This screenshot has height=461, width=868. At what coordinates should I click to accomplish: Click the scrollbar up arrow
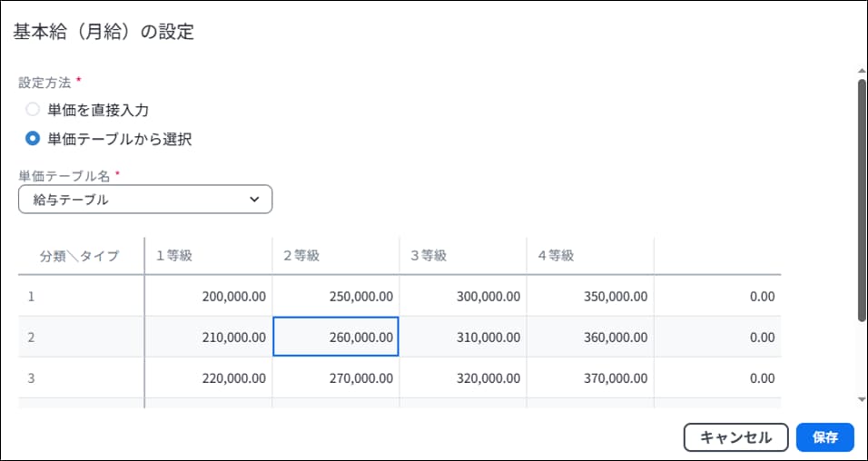862,71
